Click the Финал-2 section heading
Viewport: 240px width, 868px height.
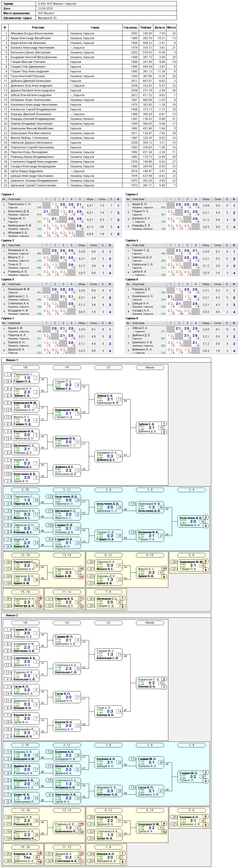(12, 615)
